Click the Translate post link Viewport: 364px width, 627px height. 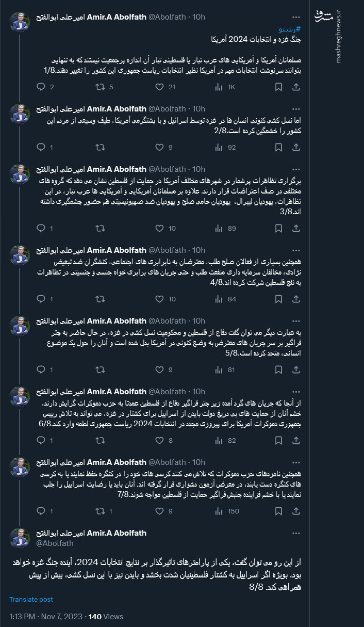tap(31, 600)
